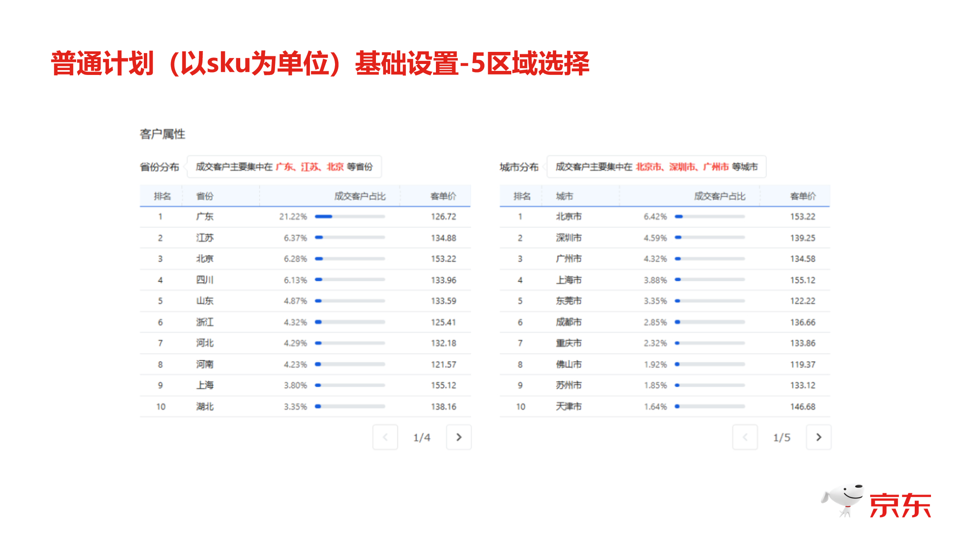Select the 客户属性 section heading

[x=162, y=134]
